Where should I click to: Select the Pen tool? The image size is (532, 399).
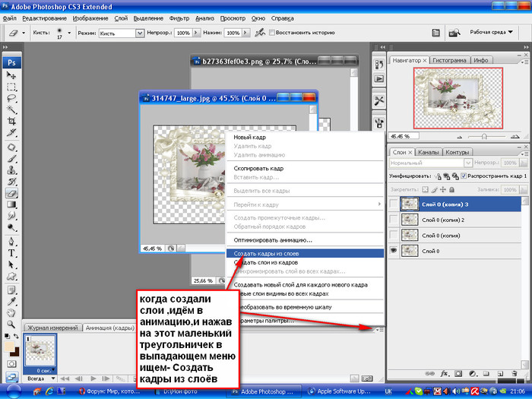tap(11, 242)
